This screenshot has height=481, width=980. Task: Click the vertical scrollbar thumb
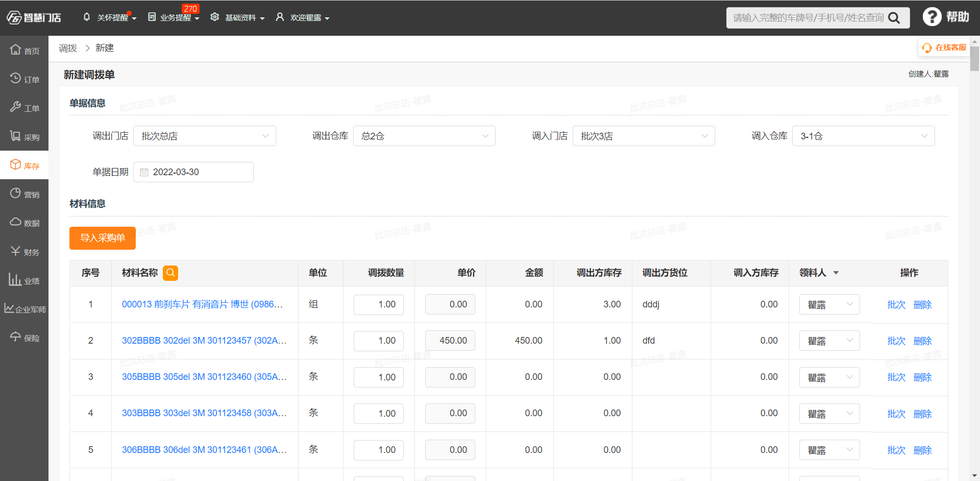point(974,59)
